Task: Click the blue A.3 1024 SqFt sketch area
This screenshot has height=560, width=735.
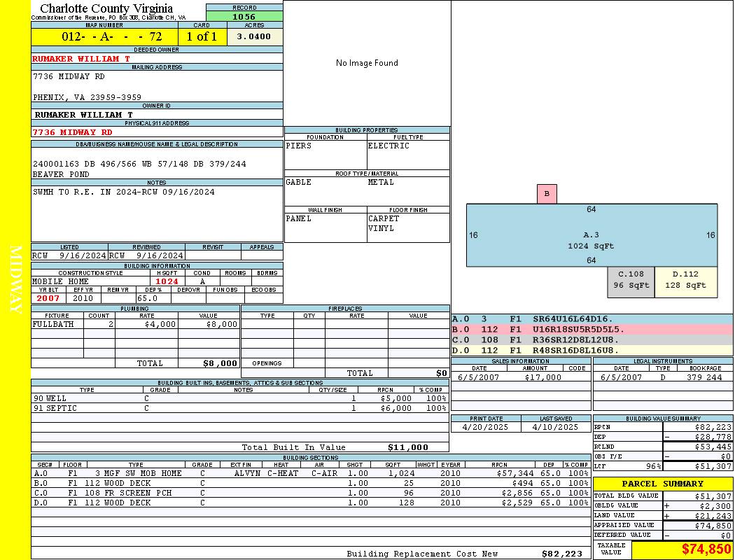Action: click(591, 235)
